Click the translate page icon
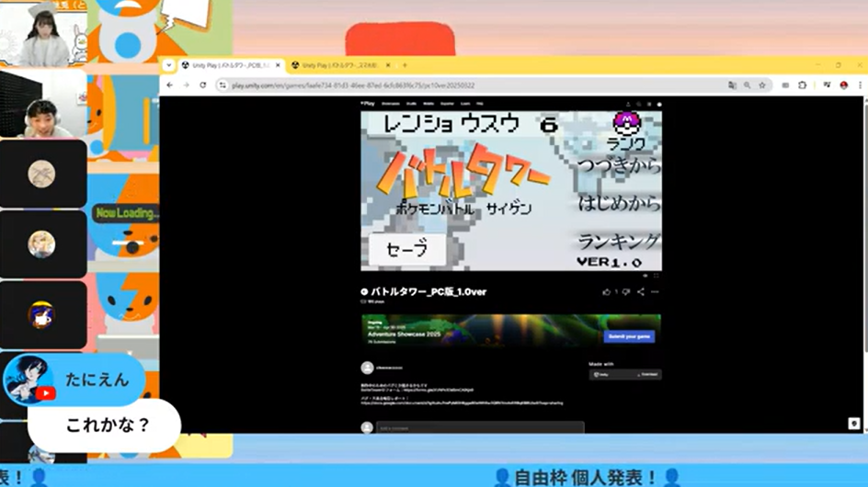The height and width of the screenshot is (487, 868). 732,85
